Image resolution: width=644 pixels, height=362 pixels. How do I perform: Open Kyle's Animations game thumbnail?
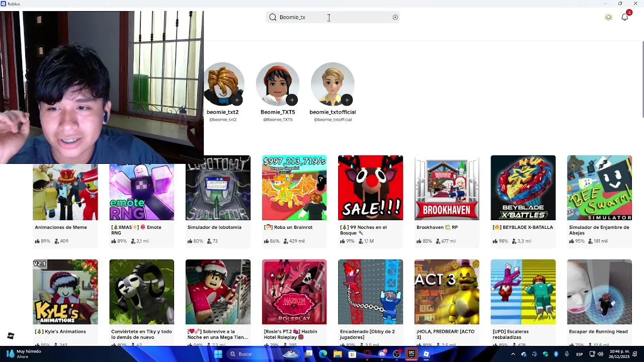point(65,292)
